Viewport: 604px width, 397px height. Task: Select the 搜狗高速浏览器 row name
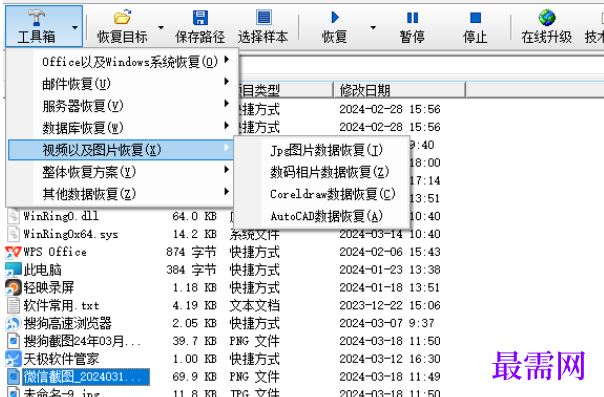[x=67, y=323]
